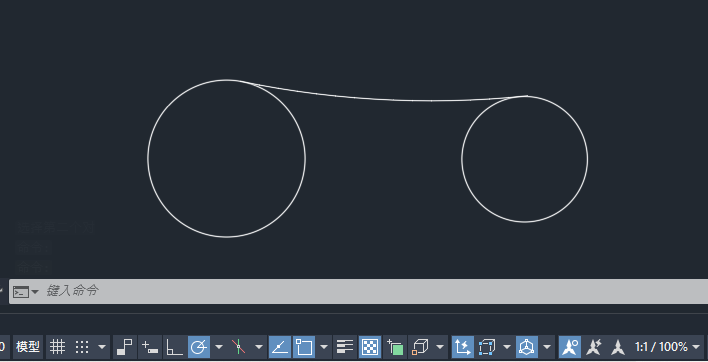
Task: Click the 键入命令 command input field
Action: coord(359,291)
